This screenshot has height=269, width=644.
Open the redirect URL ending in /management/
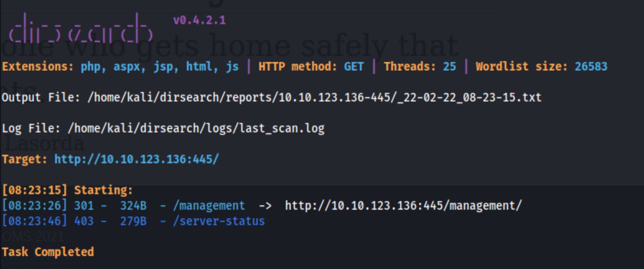click(403, 206)
